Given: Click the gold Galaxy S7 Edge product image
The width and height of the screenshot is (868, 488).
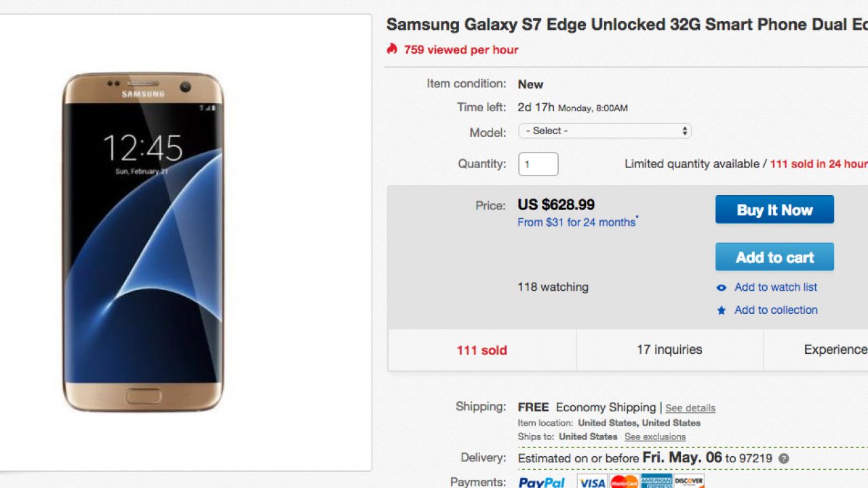Looking at the screenshot, I should 143,242.
